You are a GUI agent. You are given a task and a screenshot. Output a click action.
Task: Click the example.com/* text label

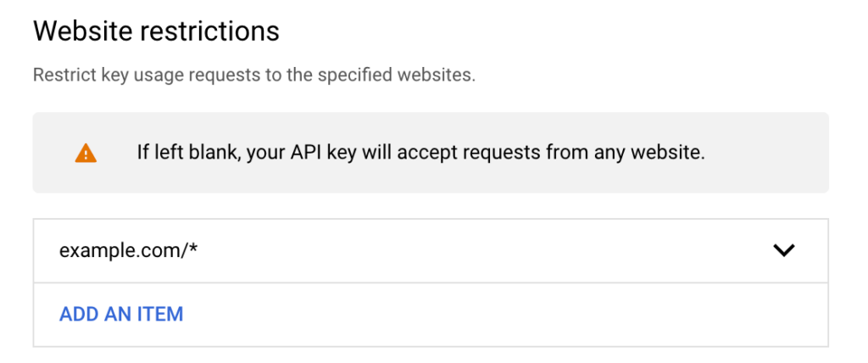pyautogui.click(x=129, y=251)
